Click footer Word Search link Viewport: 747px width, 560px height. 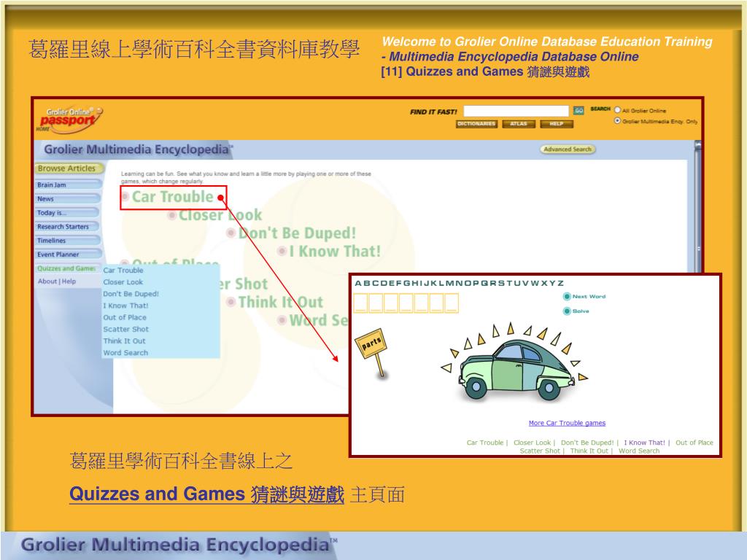pyautogui.click(x=639, y=451)
